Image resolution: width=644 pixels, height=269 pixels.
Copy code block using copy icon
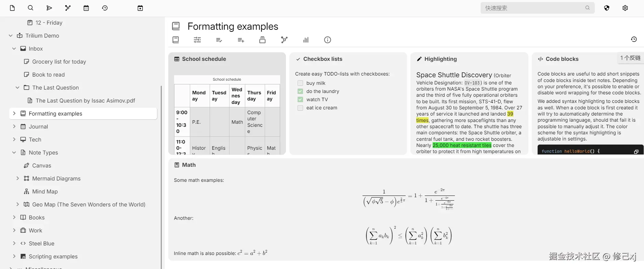click(636, 151)
